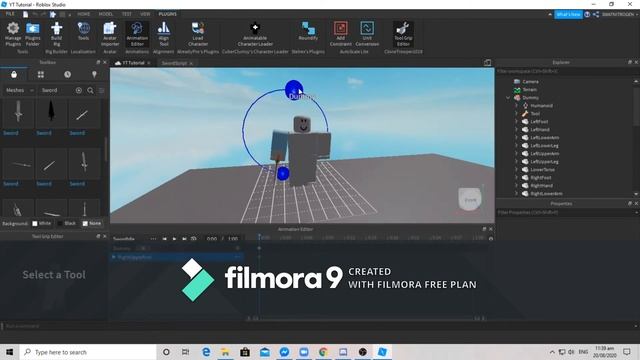
Task: Open the Avatar Importer
Action: pyautogui.click(x=110, y=34)
